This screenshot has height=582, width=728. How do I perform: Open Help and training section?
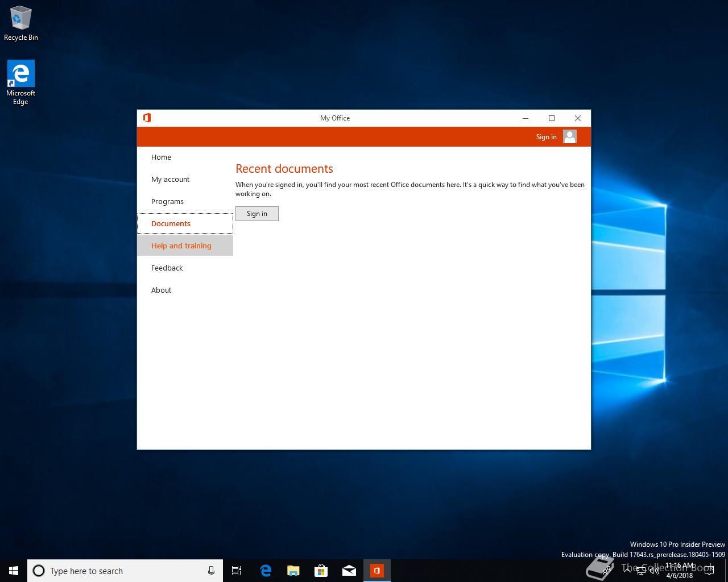point(185,246)
